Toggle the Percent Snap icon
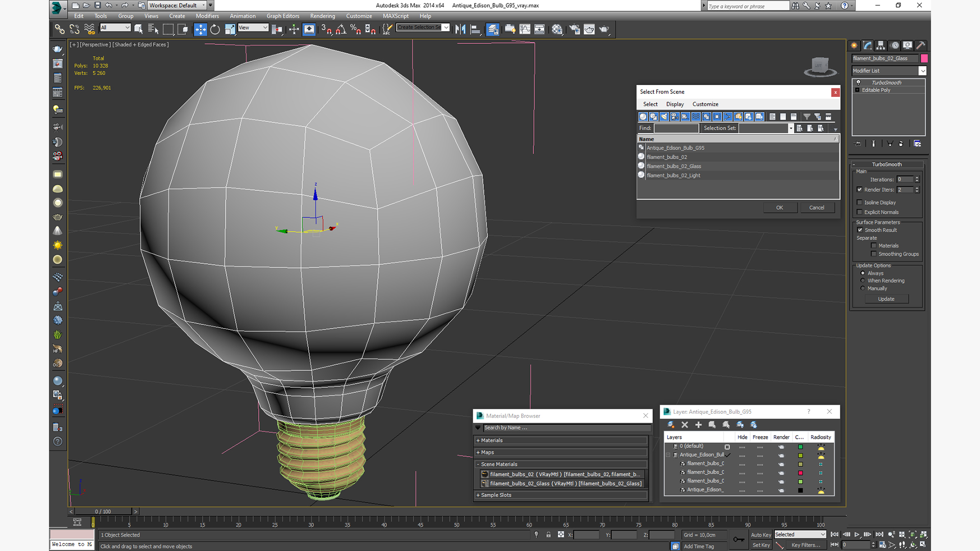This screenshot has height=551, width=980. (x=356, y=29)
